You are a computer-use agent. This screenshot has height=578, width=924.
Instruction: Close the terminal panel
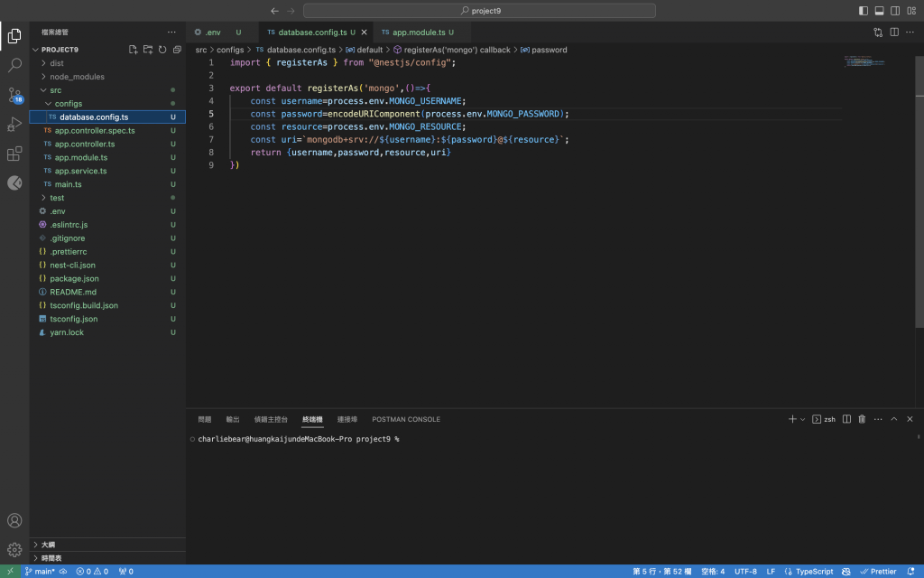(910, 419)
